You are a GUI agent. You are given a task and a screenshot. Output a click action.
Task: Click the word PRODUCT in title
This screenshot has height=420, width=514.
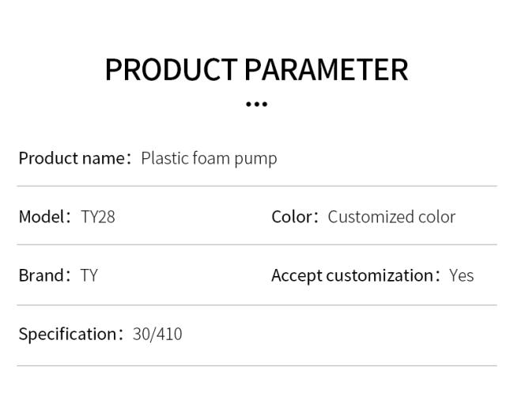171,69
